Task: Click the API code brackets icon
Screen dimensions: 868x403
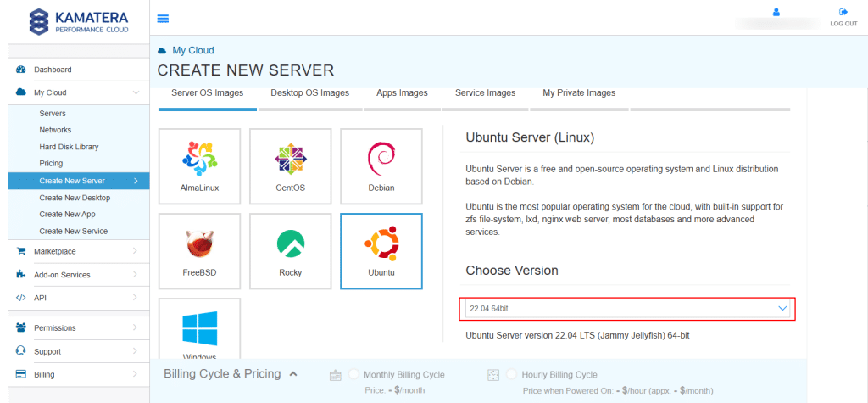Action: 21,298
